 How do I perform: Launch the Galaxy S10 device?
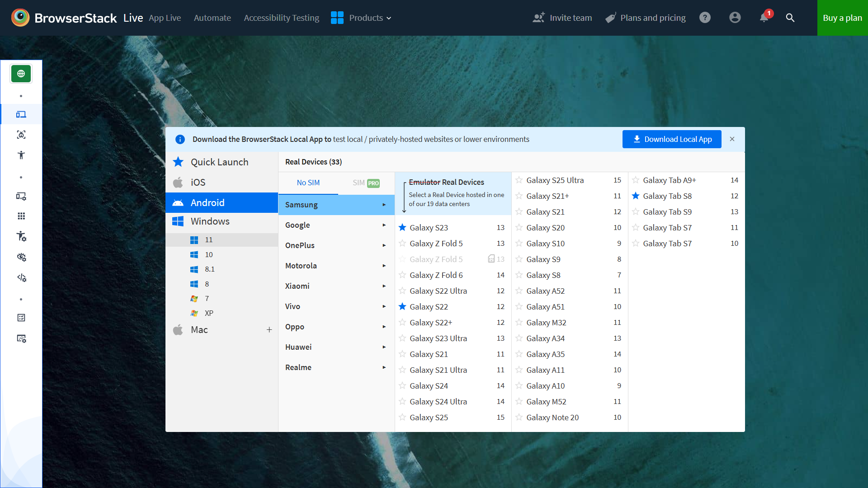tap(569, 243)
